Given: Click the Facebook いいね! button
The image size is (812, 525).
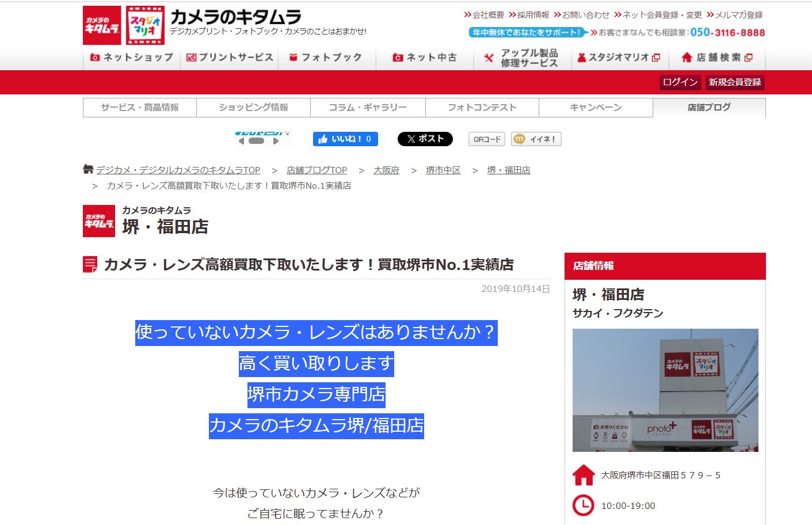Looking at the screenshot, I should [345, 139].
